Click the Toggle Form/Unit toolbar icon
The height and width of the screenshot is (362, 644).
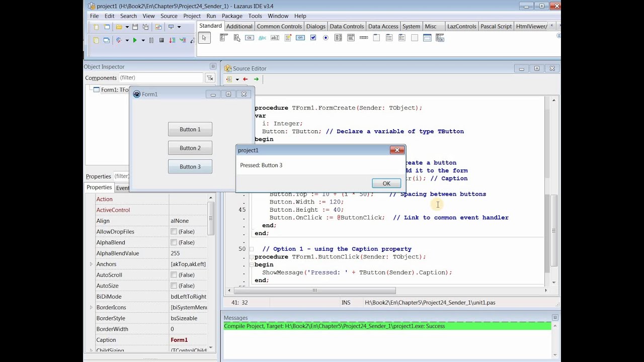pos(158,27)
